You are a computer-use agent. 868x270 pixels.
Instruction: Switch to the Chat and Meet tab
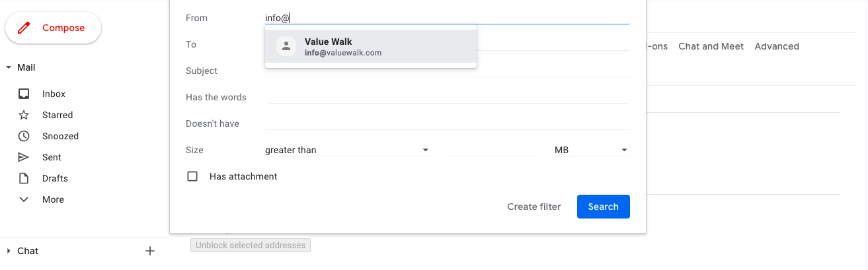pos(711,46)
